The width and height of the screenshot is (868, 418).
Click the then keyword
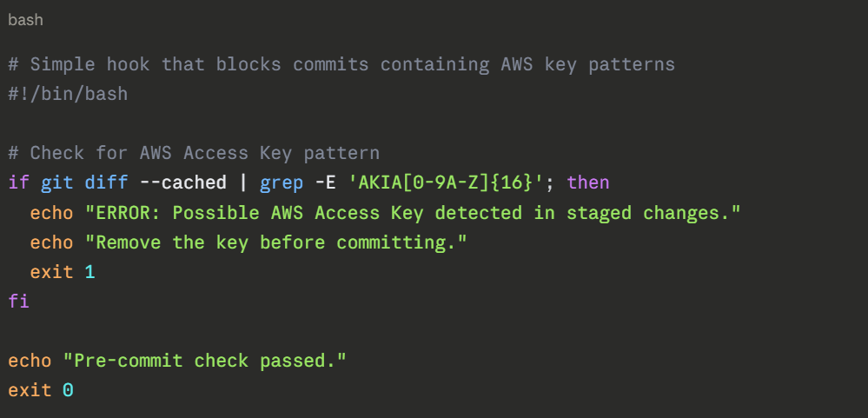point(588,182)
